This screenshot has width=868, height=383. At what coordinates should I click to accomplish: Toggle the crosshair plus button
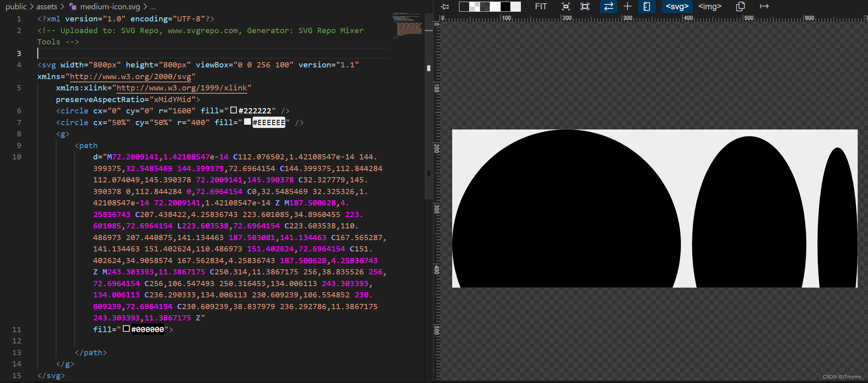coord(628,6)
